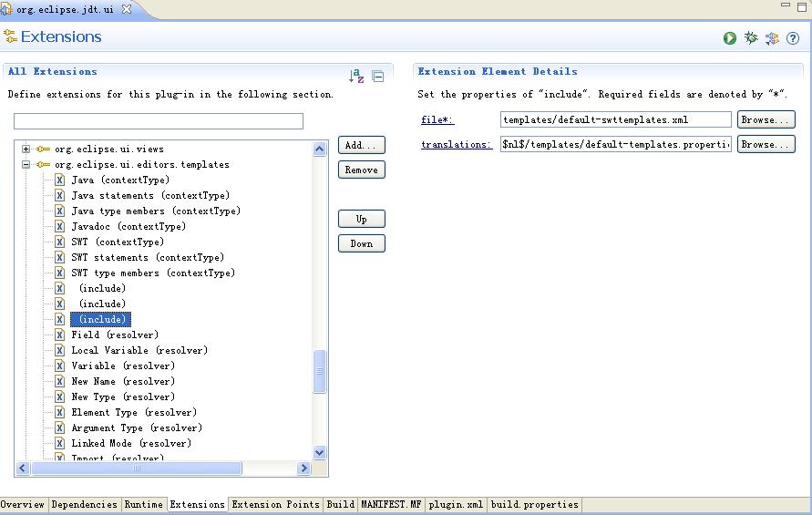Screen dimensions: 812x515
Task: Click the XML icon beside Javadoc (contextType)
Action: click(x=60, y=226)
